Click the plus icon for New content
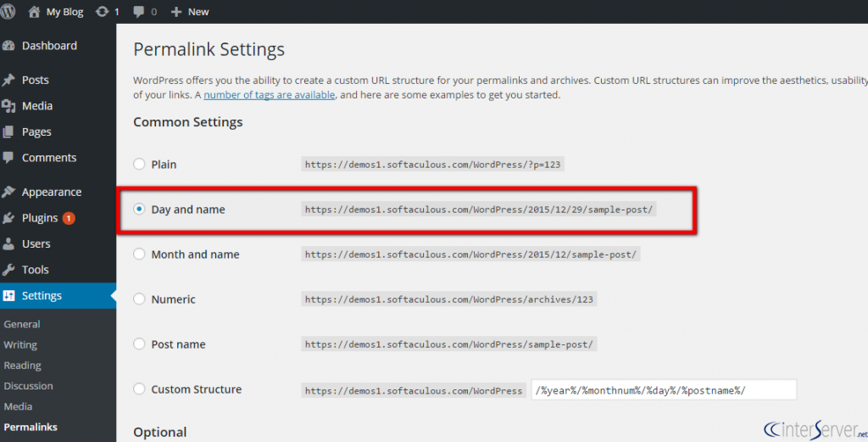This screenshot has height=442, width=868. coord(176,12)
